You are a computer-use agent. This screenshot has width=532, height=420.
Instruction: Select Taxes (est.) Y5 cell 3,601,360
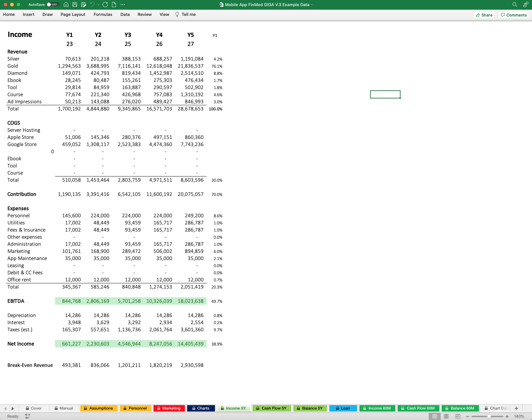click(192, 330)
